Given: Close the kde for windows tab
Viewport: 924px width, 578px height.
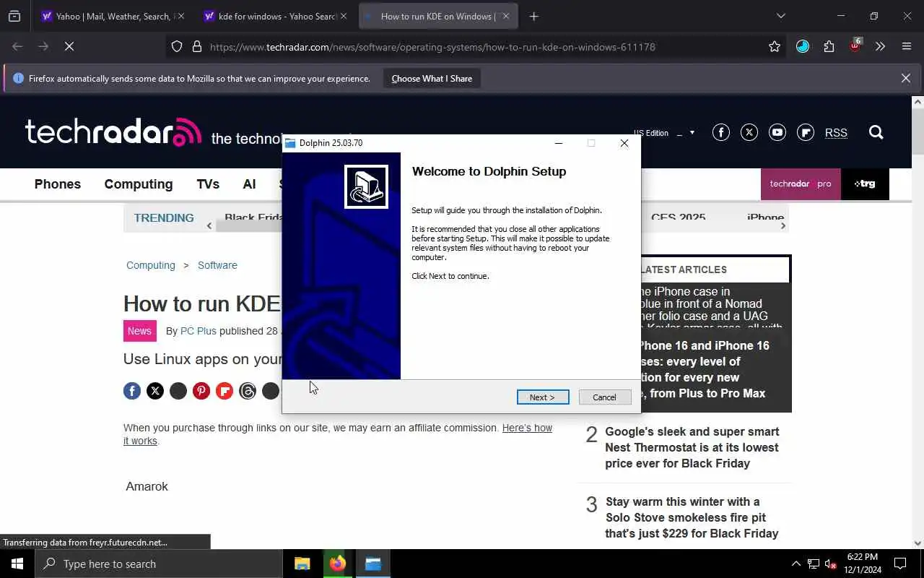Looking at the screenshot, I should pyautogui.click(x=344, y=16).
